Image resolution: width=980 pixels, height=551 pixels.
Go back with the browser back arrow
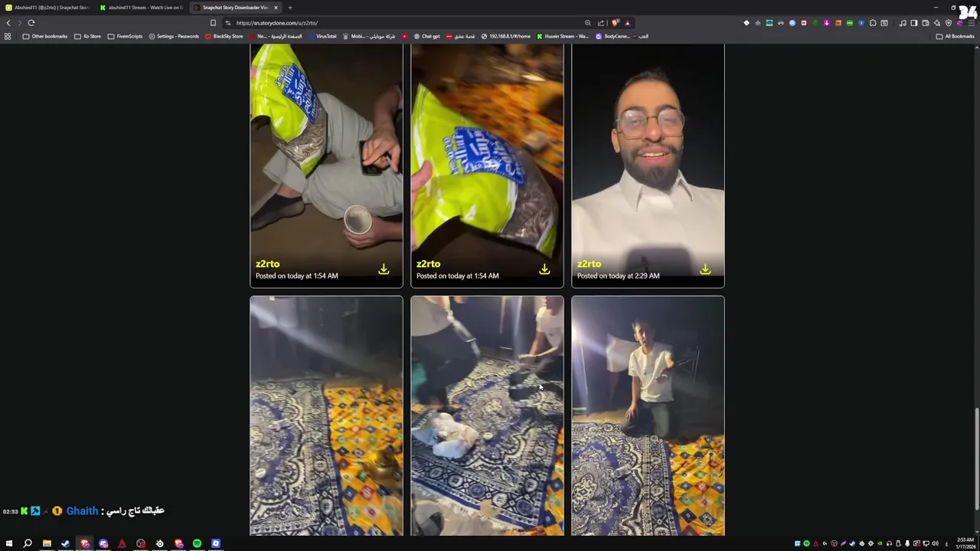pyautogui.click(x=8, y=23)
